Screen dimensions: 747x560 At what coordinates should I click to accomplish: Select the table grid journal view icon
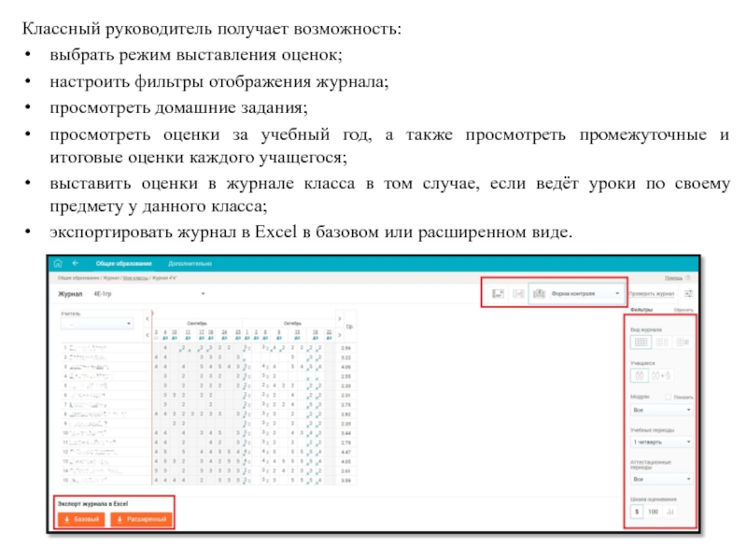click(641, 343)
